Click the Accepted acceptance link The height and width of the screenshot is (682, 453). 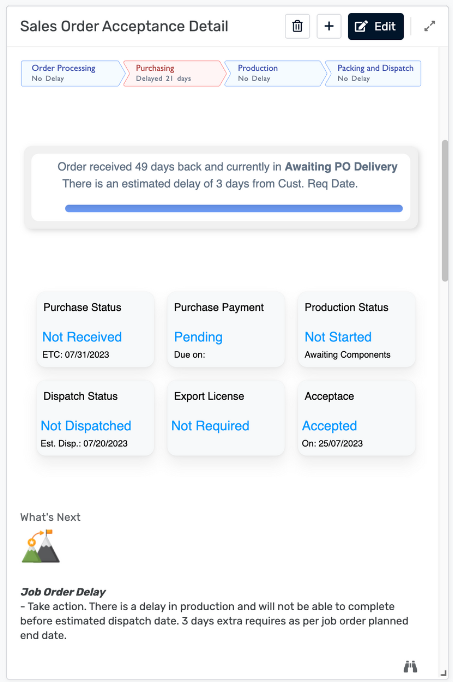(x=330, y=426)
